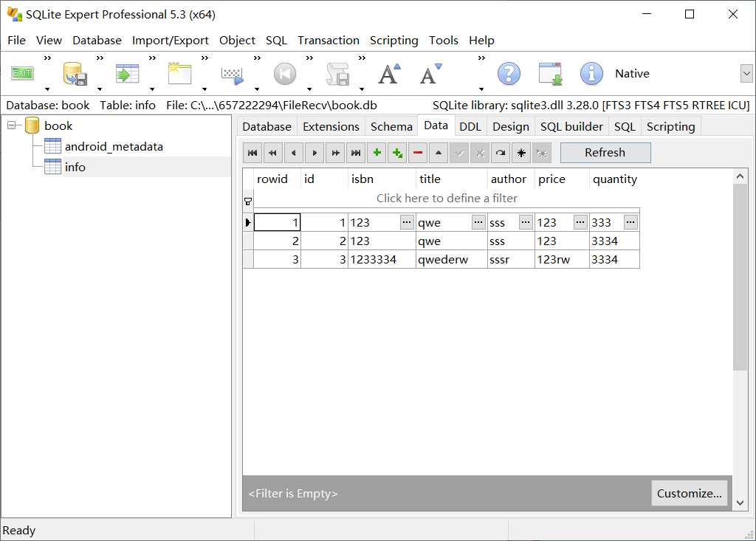Screen dimensions: 756x541
Task: Open the Extensions tab
Action: pos(331,127)
